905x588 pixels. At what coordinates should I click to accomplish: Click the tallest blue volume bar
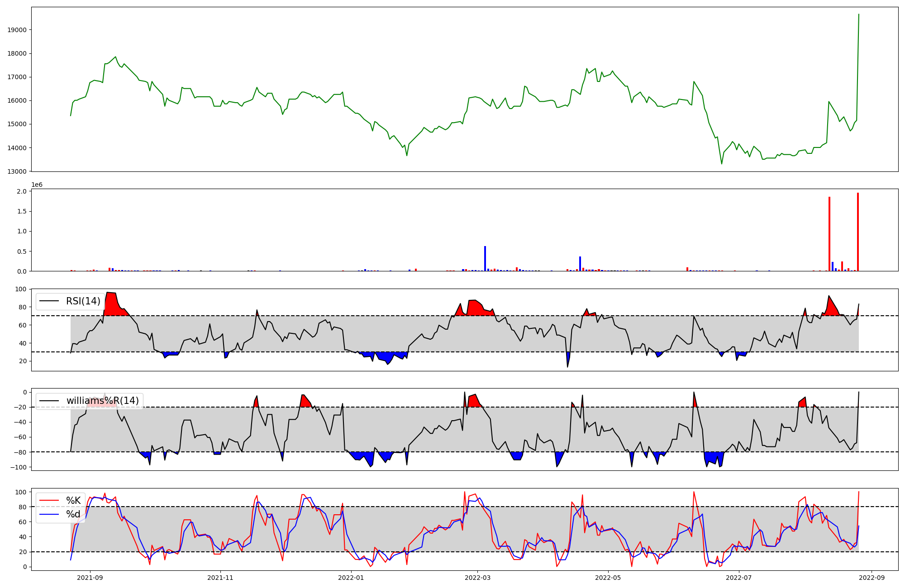tap(485, 259)
